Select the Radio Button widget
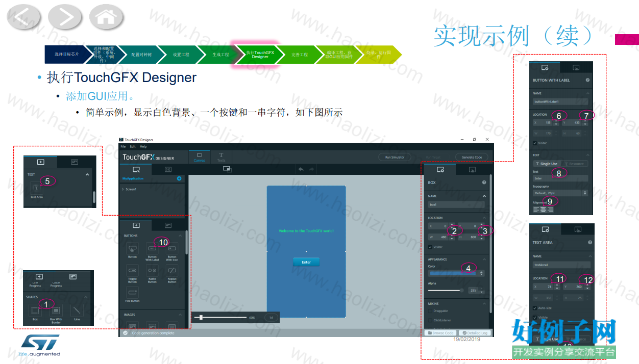The image size is (639, 364). (152, 270)
